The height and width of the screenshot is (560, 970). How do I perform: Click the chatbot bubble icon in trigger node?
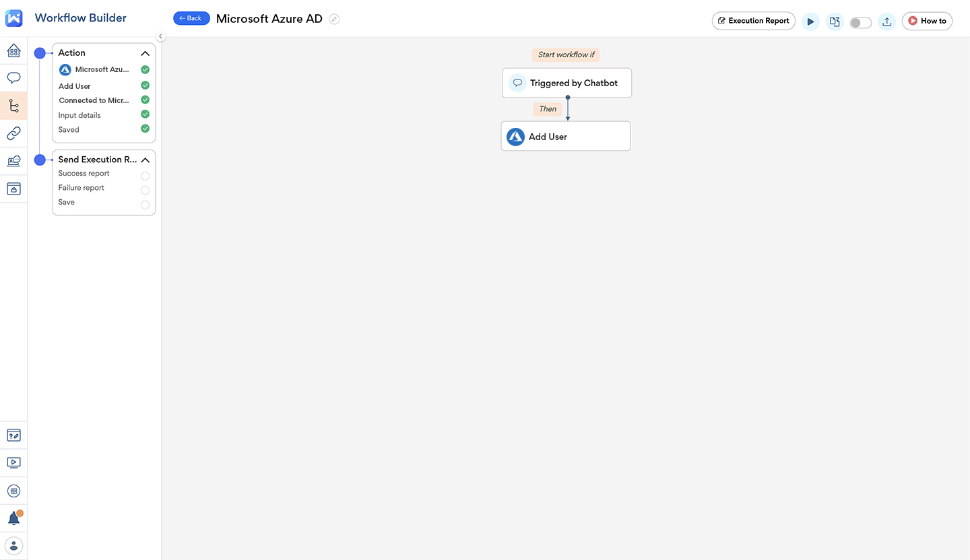point(517,83)
